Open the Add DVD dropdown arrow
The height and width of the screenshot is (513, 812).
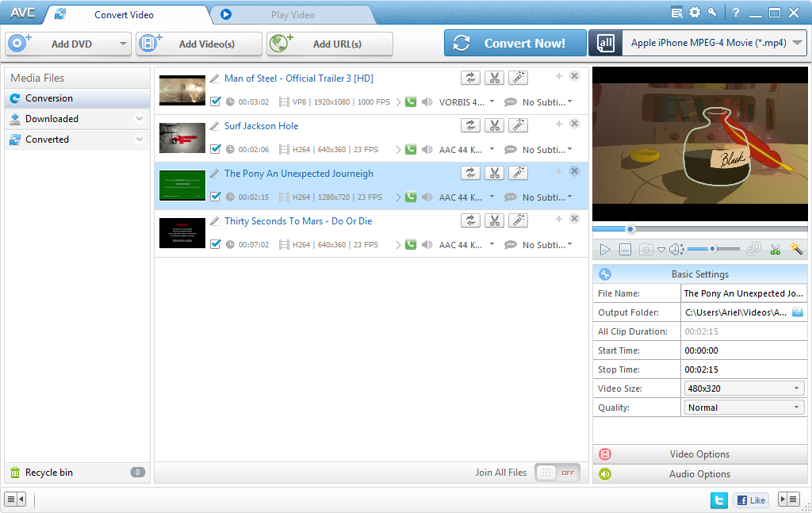click(x=123, y=44)
